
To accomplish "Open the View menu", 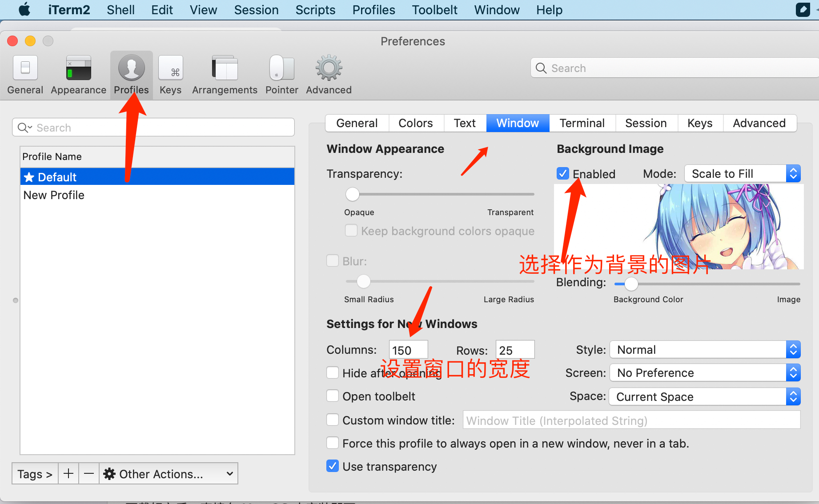I will click(x=203, y=10).
